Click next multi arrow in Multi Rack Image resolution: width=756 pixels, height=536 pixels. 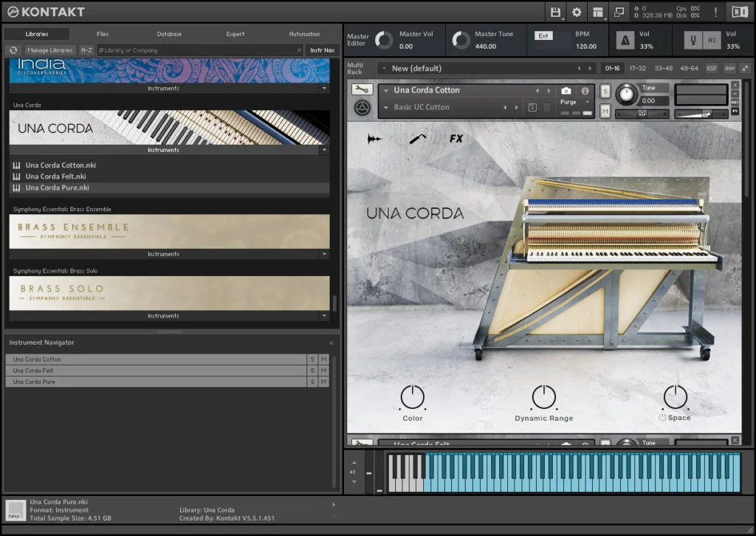click(590, 69)
